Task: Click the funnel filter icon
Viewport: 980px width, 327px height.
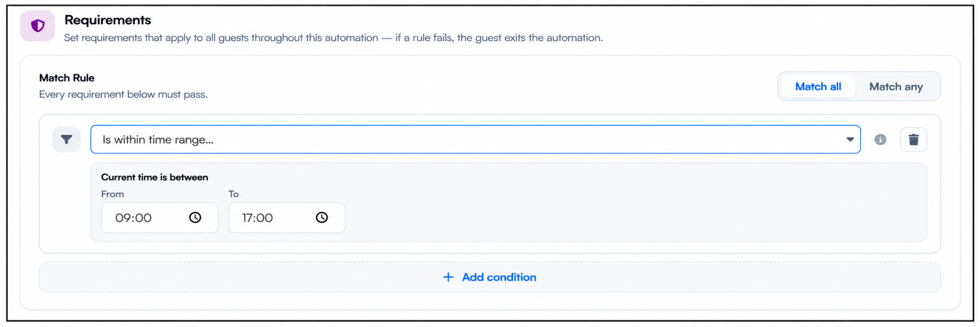Action: 67,139
